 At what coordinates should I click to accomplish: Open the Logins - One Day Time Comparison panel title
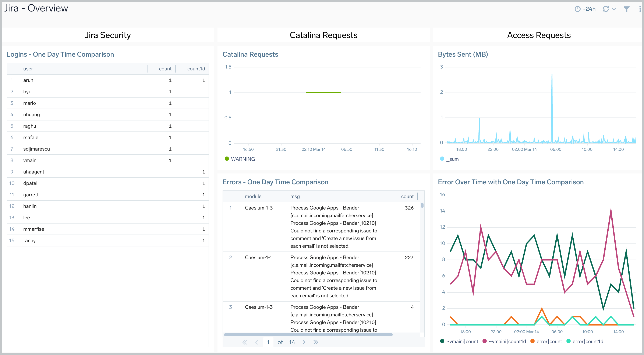pos(60,54)
